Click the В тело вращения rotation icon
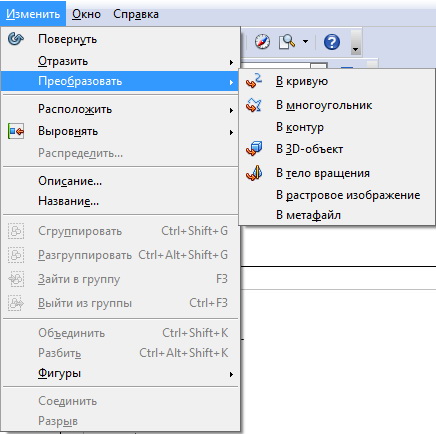Viewport: 436px width, 434px height. (254, 173)
